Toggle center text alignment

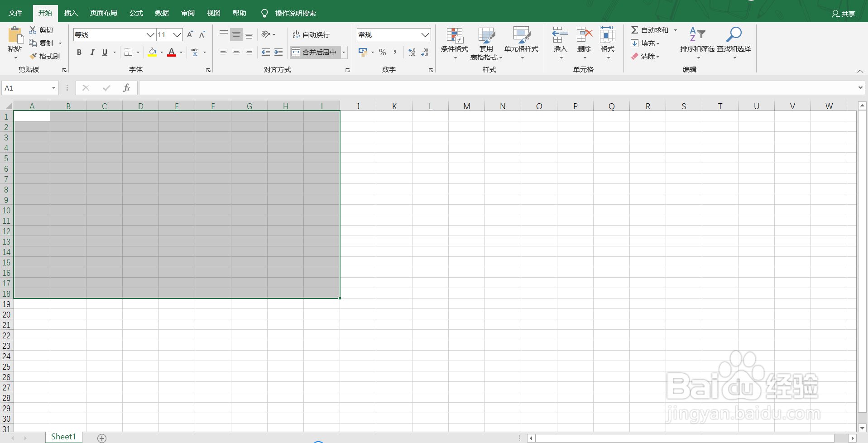point(236,52)
